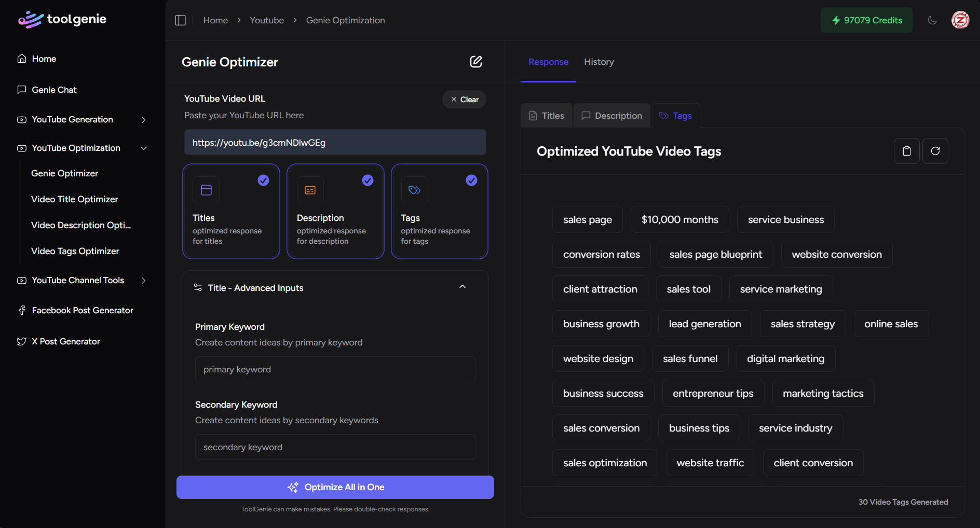Expand the YouTube Generation menu
This screenshot has height=528, width=980.
[x=83, y=119]
